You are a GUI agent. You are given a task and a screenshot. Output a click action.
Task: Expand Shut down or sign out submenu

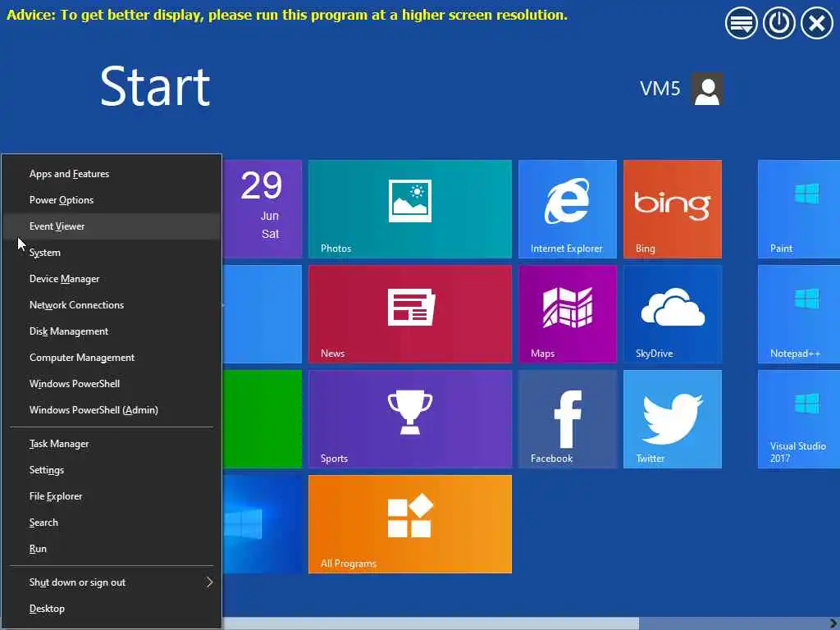point(112,582)
